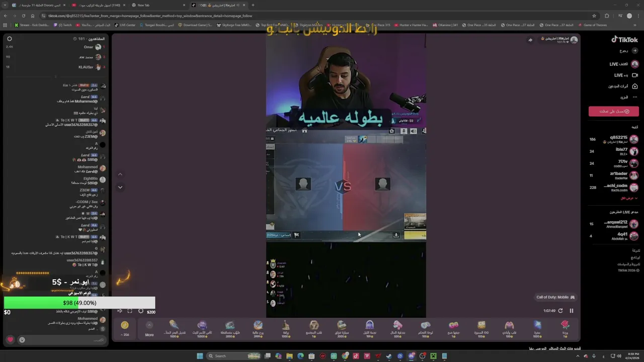Open a new browser tab plus button
The width and height of the screenshot is (644, 362).
253,5
